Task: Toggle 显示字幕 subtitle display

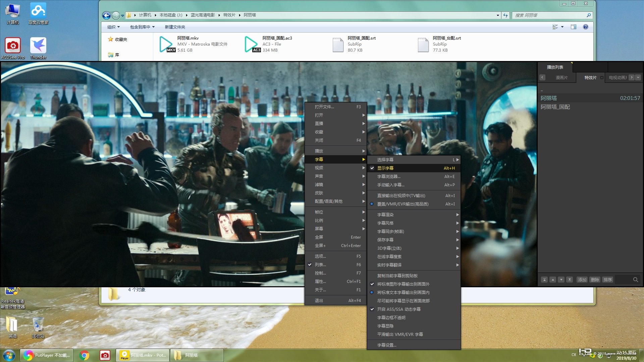Action: point(385,168)
